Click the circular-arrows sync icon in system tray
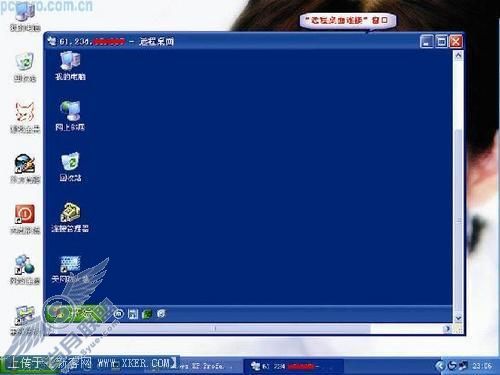This screenshot has width=500, height=375. (x=452, y=366)
